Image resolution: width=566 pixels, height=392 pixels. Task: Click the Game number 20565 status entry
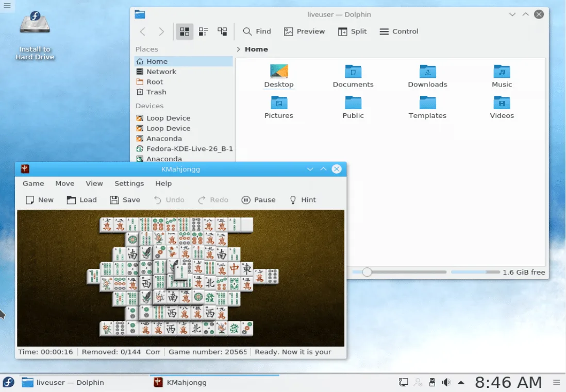click(x=208, y=352)
